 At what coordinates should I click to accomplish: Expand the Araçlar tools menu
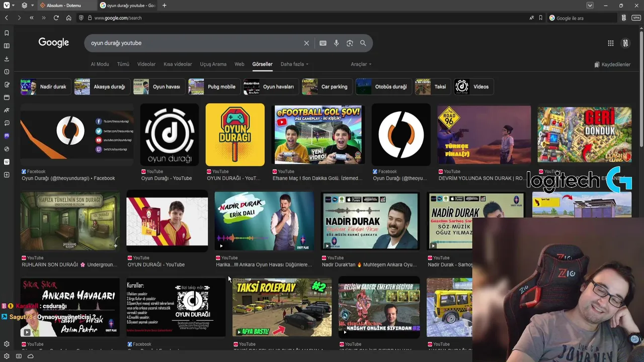[361, 64]
